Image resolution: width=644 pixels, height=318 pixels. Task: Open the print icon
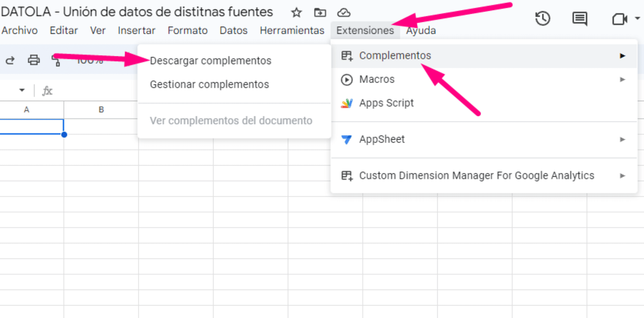(x=33, y=60)
